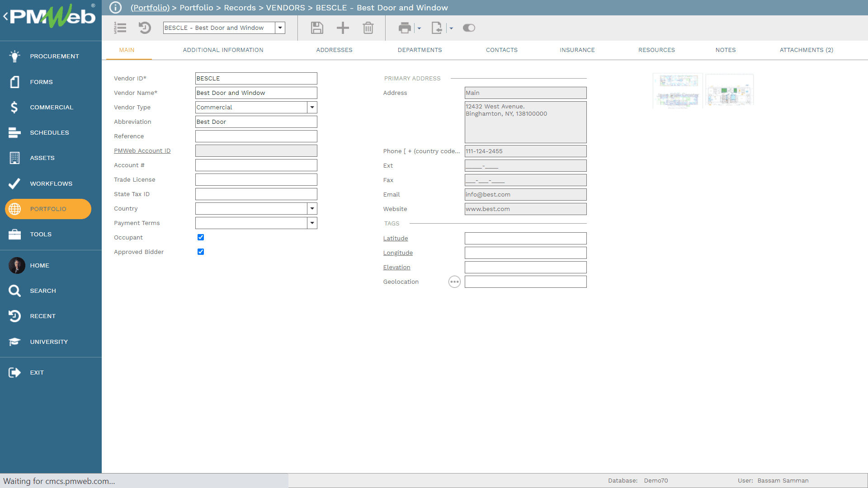Click the Abbreviation input field
The height and width of the screenshot is (488, 868).
click(256, 122)
